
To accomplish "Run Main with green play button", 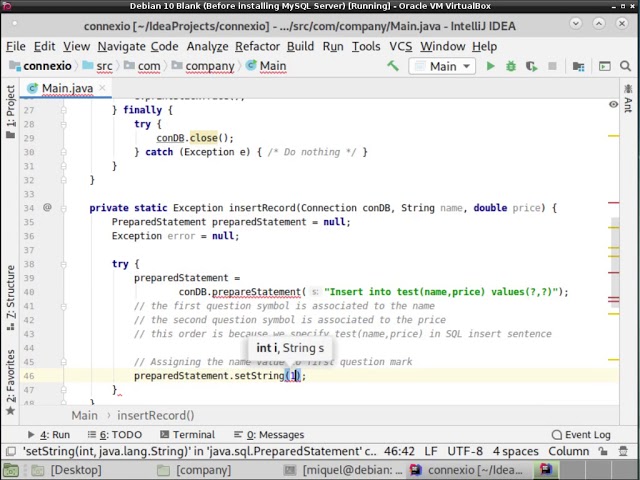I will (x=491, y=66).
